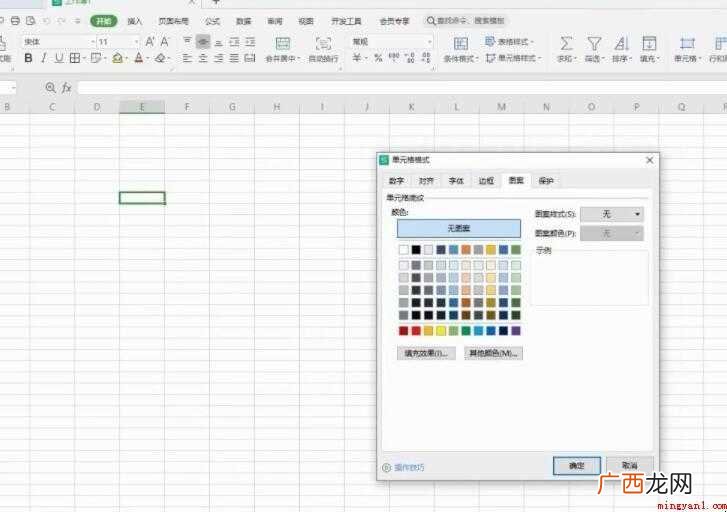The height and width of the screenshot is (512, 727).
Task: Increase font size with larger A icon
Action: point(150,42)
